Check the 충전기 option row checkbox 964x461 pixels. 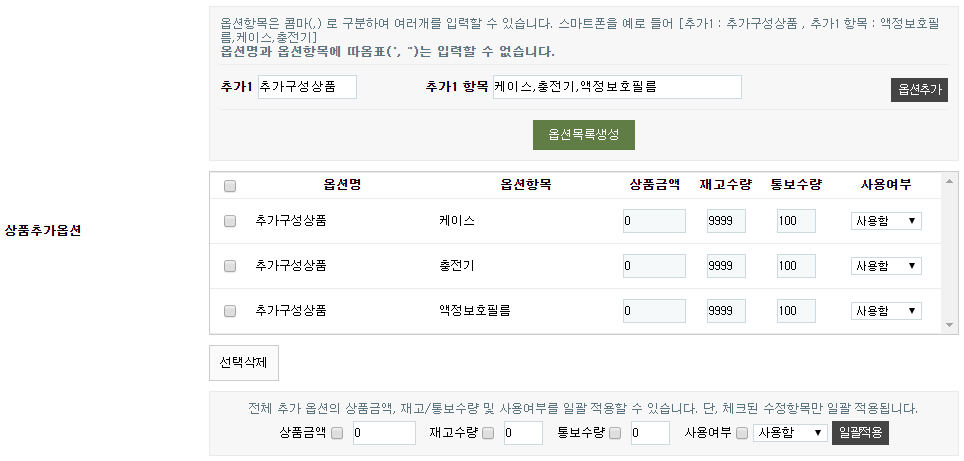(230, 266)
